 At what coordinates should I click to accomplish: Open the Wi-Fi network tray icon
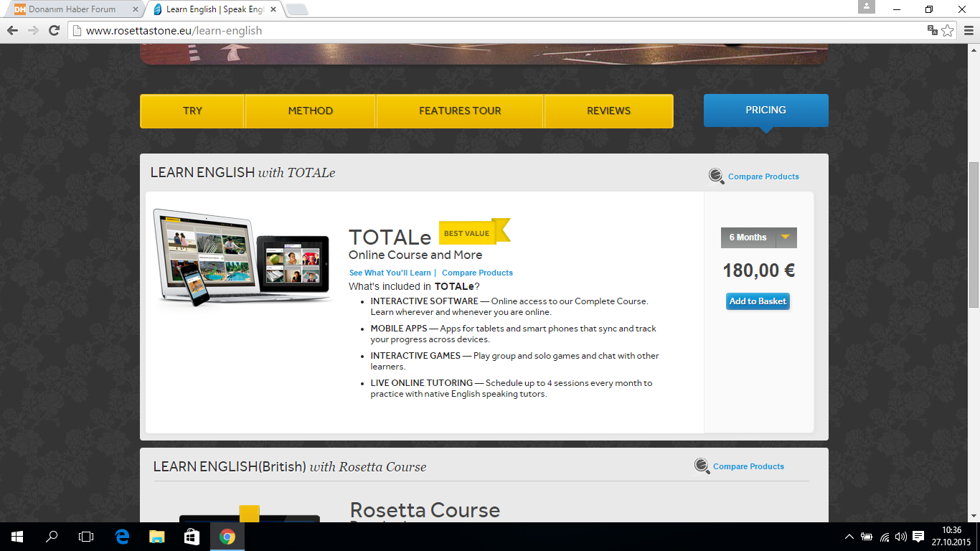tap(885, 537)
